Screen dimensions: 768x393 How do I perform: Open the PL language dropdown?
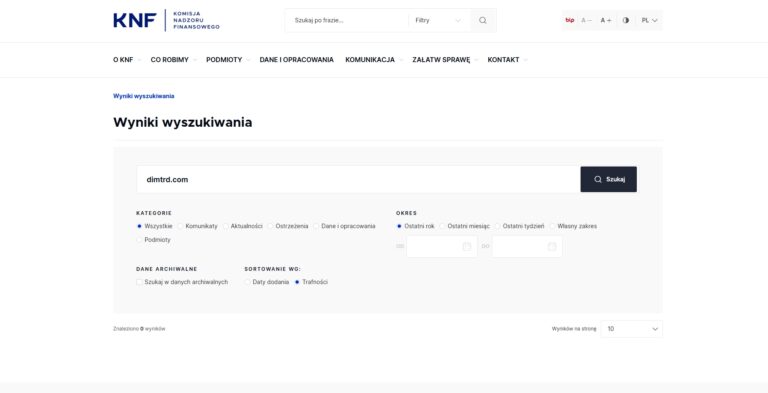[x=649, y=21]
